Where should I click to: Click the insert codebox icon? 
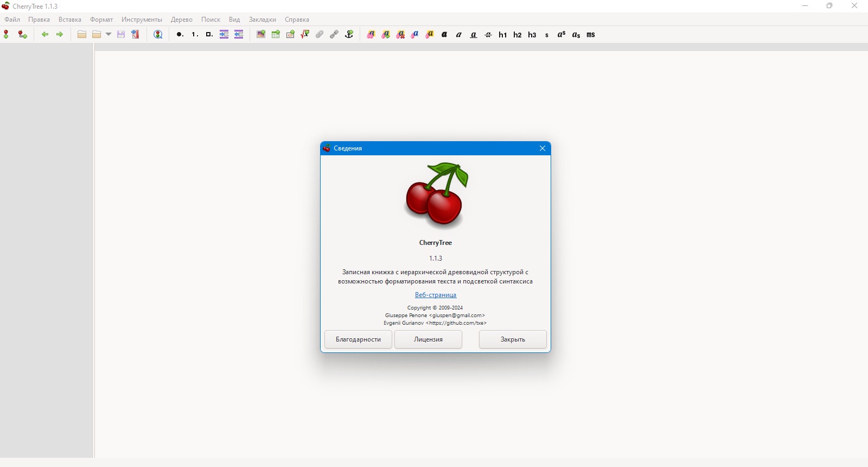tap(290, 34)
